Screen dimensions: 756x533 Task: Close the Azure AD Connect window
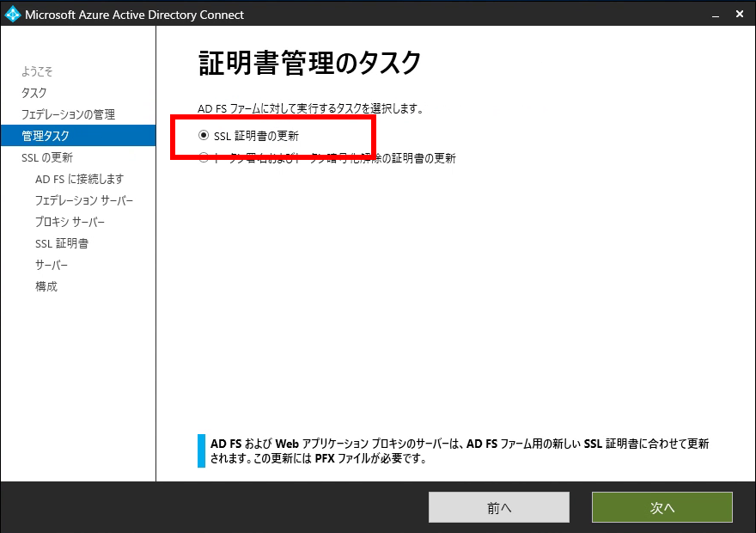[740, 14]
